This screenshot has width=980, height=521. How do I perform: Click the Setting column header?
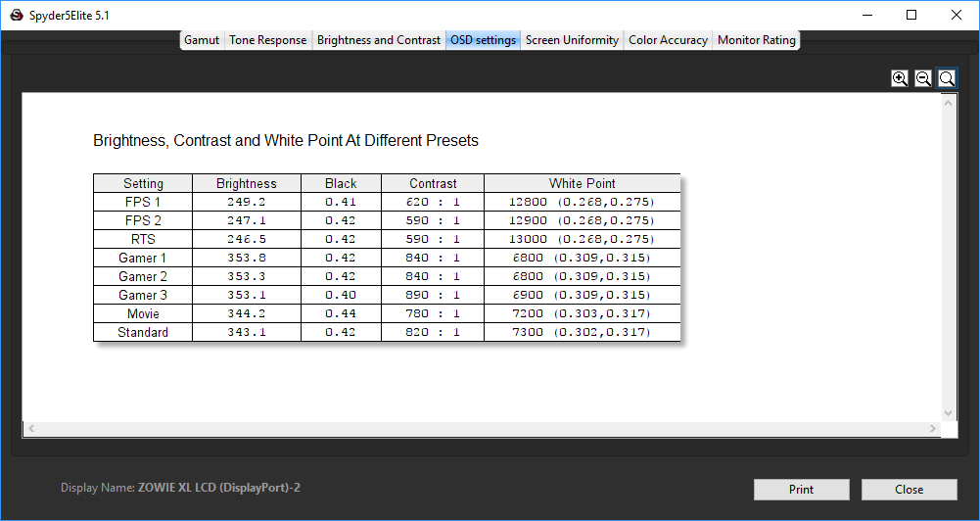pyautogui.click(x=143, y=184)
